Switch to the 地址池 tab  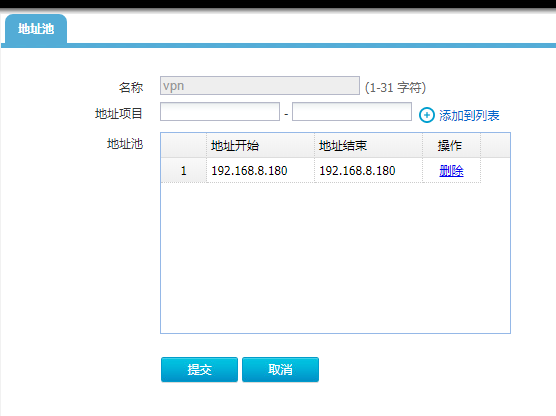click(36, 29)
